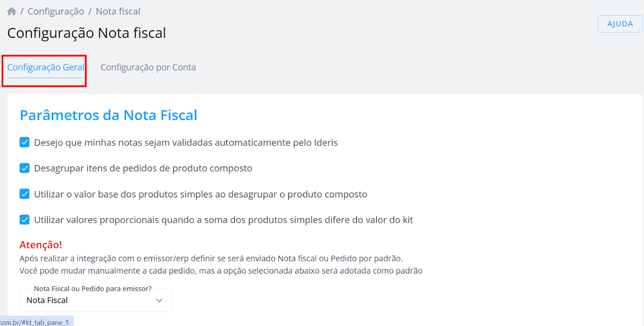This screenshot has width=644, height=326.
Task: Click the selected Nota Fiscal value text
Action: point(47,300)
